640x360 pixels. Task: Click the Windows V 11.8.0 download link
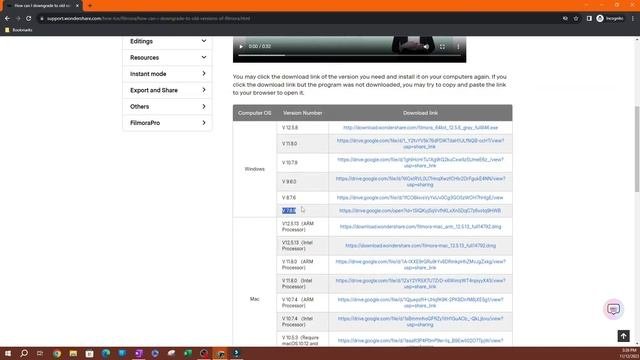pos(420,144)
